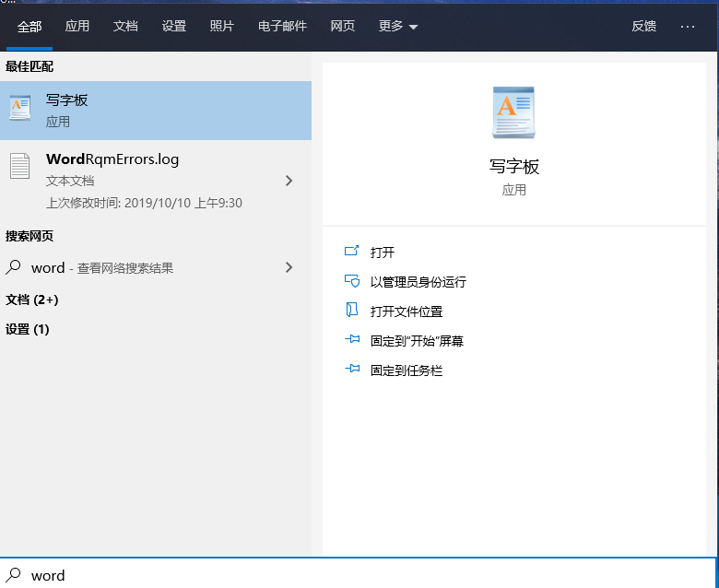The height and width of the screenshot is (588, 719).
Task: Click the open file location icon
Action: click(x=352, y=311)
